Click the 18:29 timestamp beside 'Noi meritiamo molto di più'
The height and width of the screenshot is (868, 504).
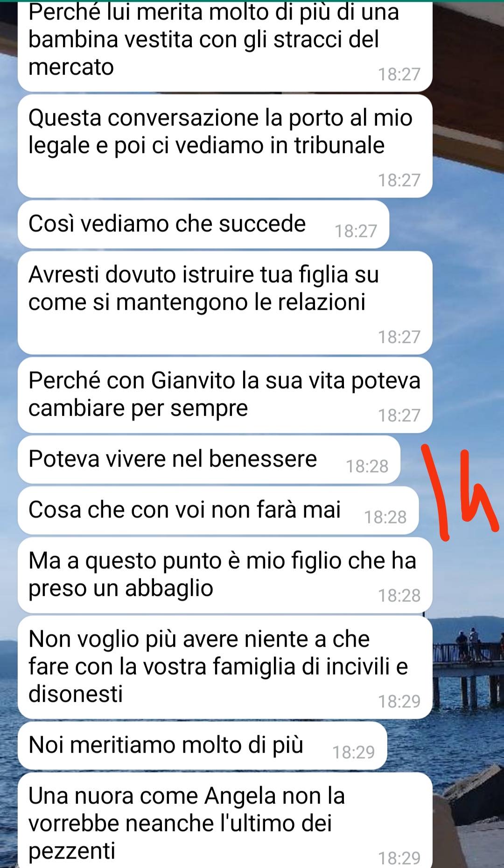(354, 752)
